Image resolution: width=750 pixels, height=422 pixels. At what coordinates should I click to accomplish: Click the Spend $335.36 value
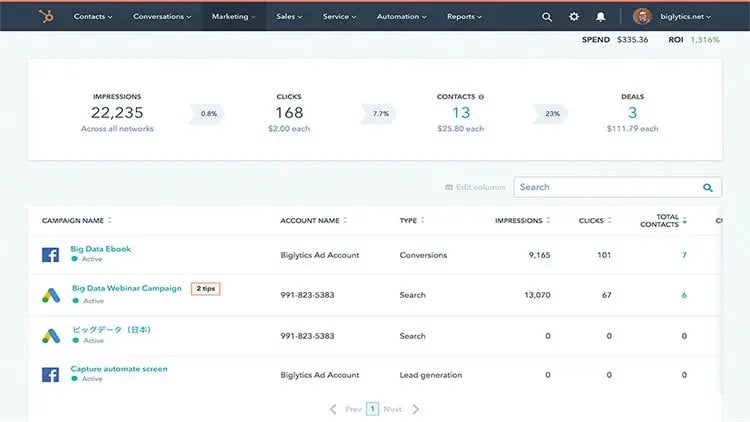632,40
